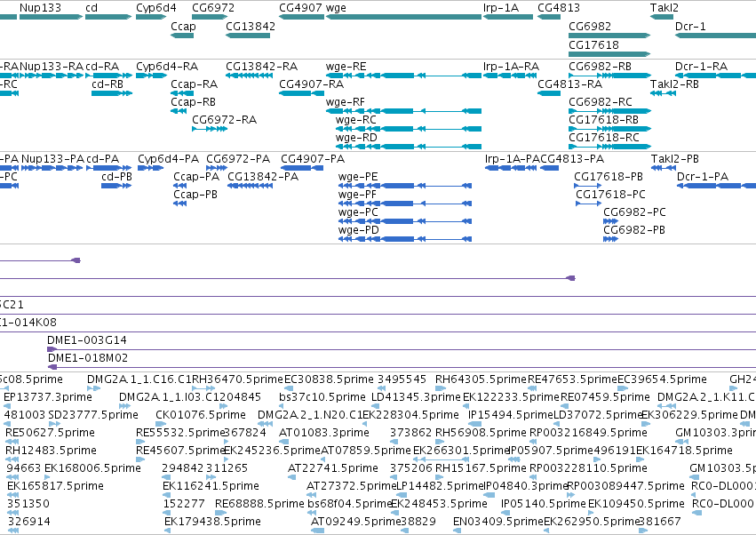
Task: Select the CG4907 gene label
Action: coord(300,8)
